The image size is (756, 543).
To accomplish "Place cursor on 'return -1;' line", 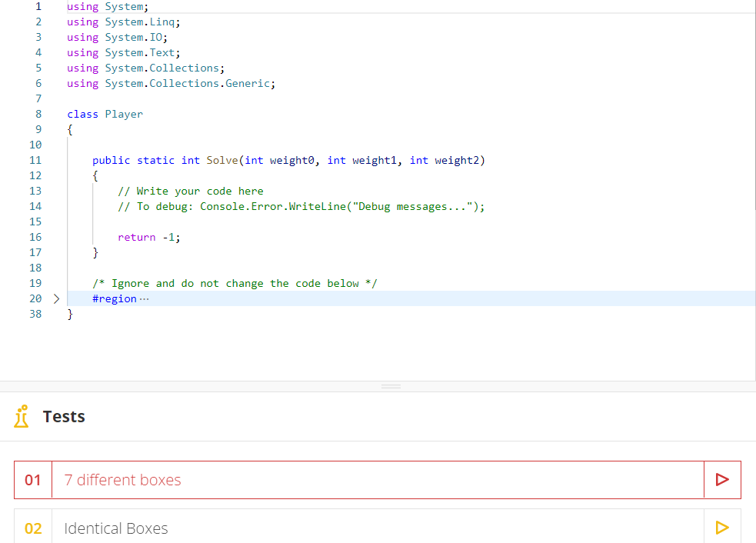I will [149, 237].
